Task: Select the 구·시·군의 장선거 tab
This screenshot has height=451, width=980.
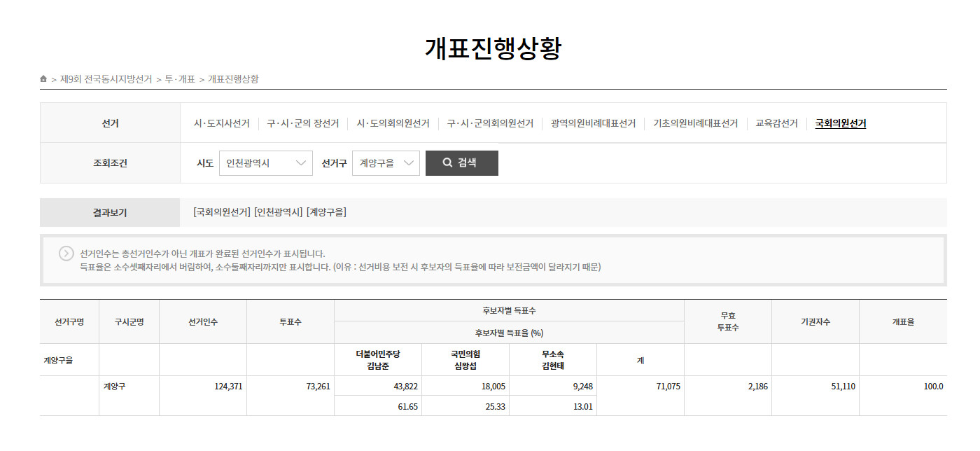Action: pyautogui.click(x=303, y=123)
